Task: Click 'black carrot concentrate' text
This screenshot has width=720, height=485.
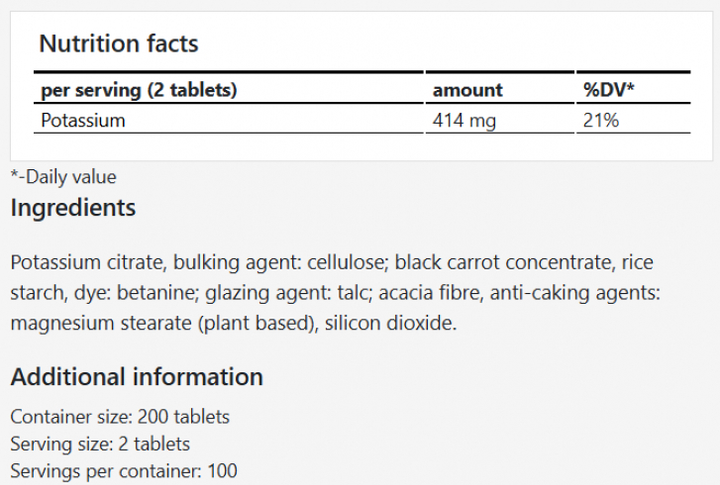Action: click(502, 263)
